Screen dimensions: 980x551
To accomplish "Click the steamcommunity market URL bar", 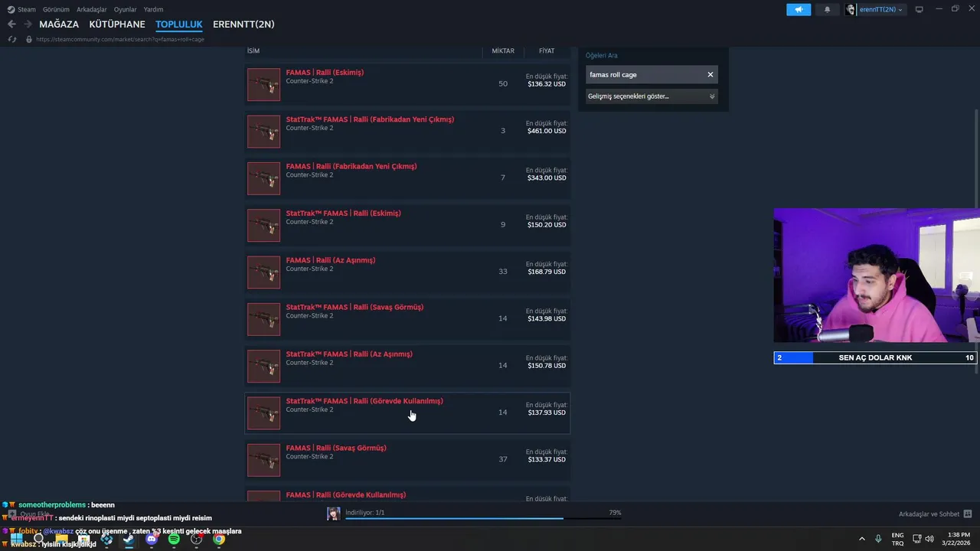I will tap(120, 39).
